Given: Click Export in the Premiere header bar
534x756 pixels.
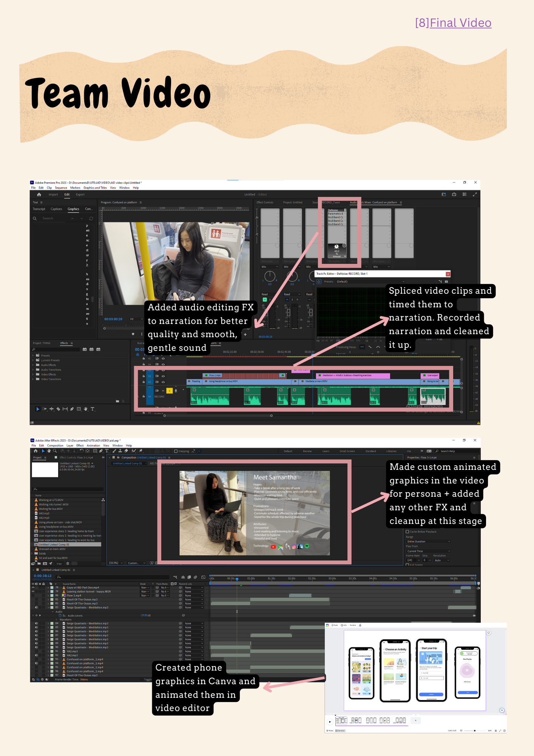Looking at the screenshot, I should (80, 195).
